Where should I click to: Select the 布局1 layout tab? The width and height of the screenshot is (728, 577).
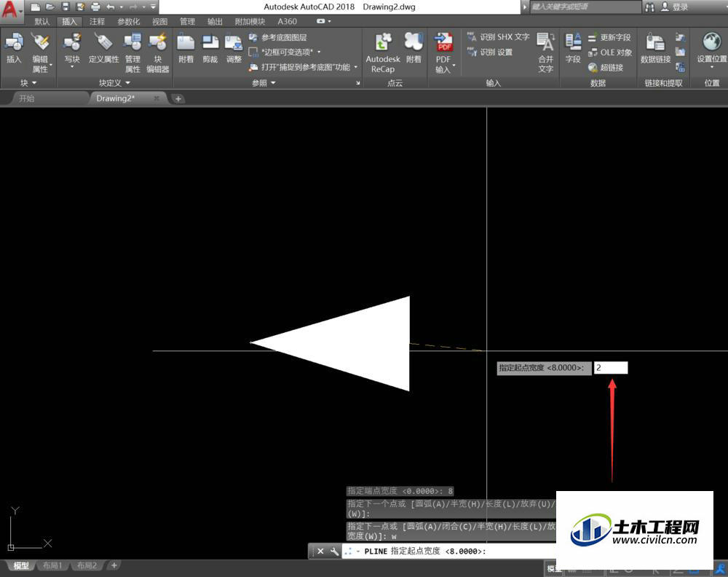tap(52, 565)
